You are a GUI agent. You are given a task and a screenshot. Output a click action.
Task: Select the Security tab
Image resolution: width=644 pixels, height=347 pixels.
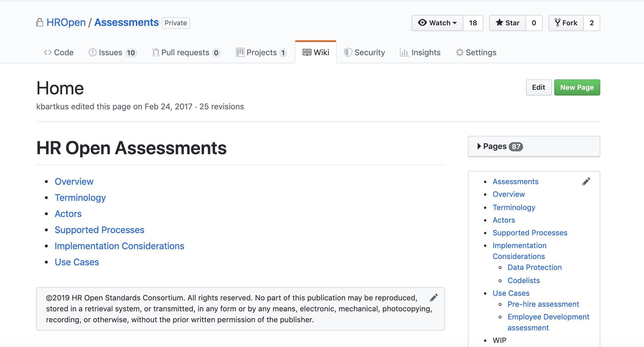(x=365, y=52)
